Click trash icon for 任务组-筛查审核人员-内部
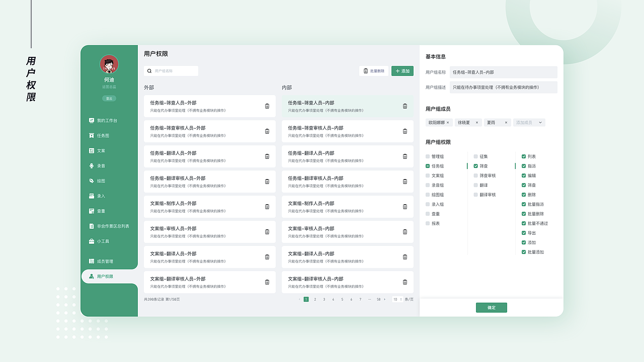644x362 pixels. [405, 131]
